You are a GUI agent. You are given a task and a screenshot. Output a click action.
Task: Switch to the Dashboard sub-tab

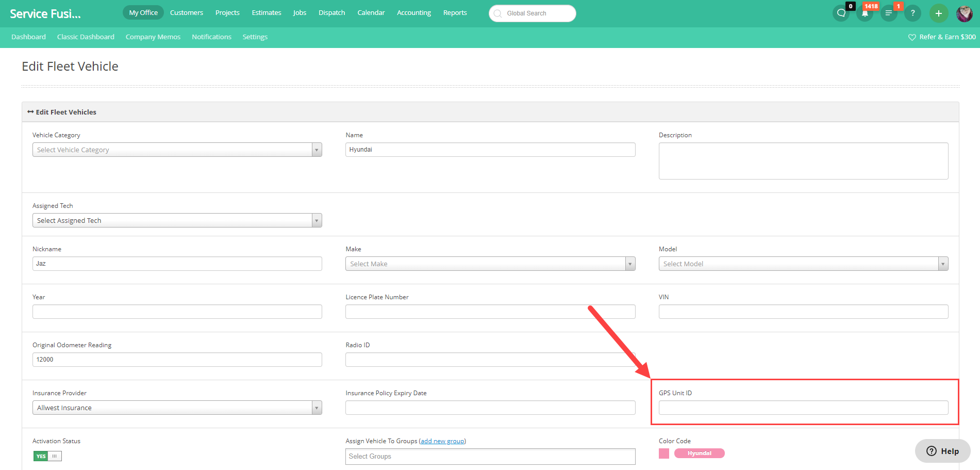point(29,37)
